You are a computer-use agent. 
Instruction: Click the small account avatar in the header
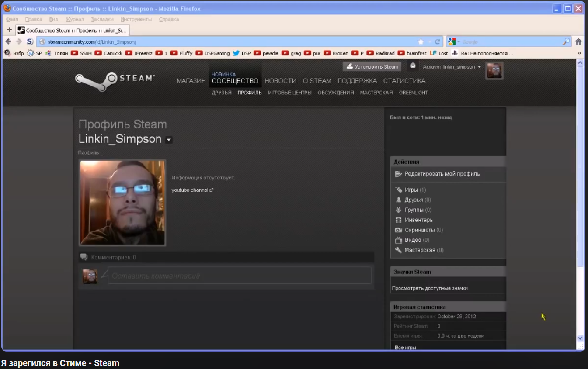[495, 71]
